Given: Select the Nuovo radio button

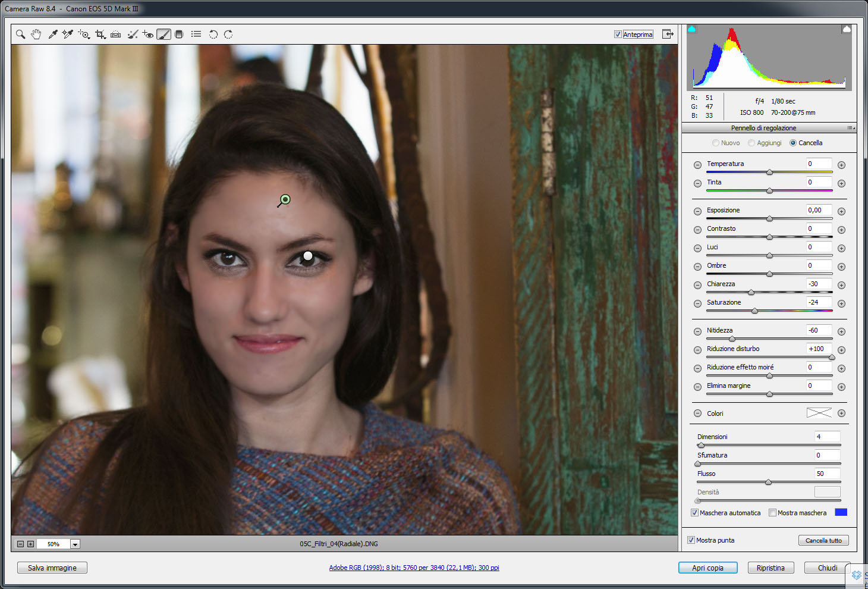Looking at the screenshot, I should (x=716, y=143).
